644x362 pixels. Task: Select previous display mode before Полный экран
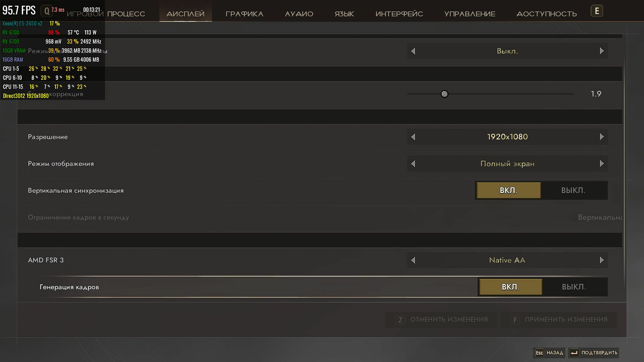point(413,164)
